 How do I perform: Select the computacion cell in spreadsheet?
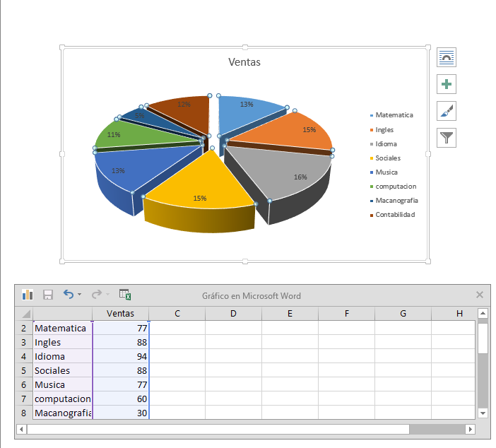(x=62, y=399)
